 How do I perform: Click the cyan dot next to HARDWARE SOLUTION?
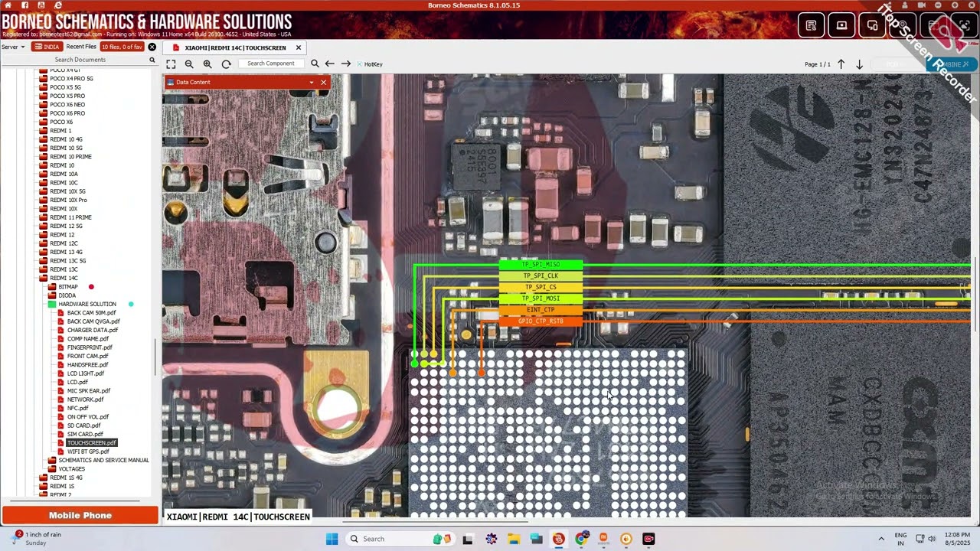pyautogui.click(x=131, y=304)
